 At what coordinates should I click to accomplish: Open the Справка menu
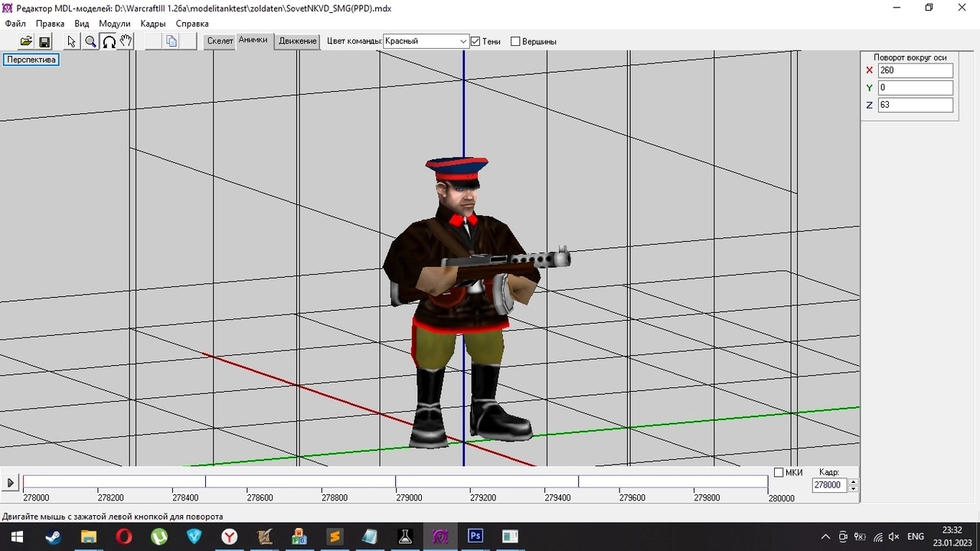192,24
